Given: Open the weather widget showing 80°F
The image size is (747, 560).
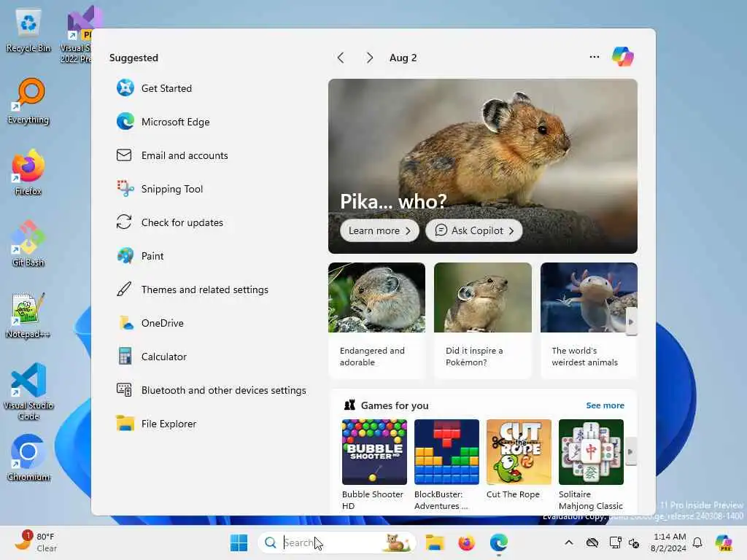Looking at the screenshot, I should pyautogui.click(x=35, y=542).
